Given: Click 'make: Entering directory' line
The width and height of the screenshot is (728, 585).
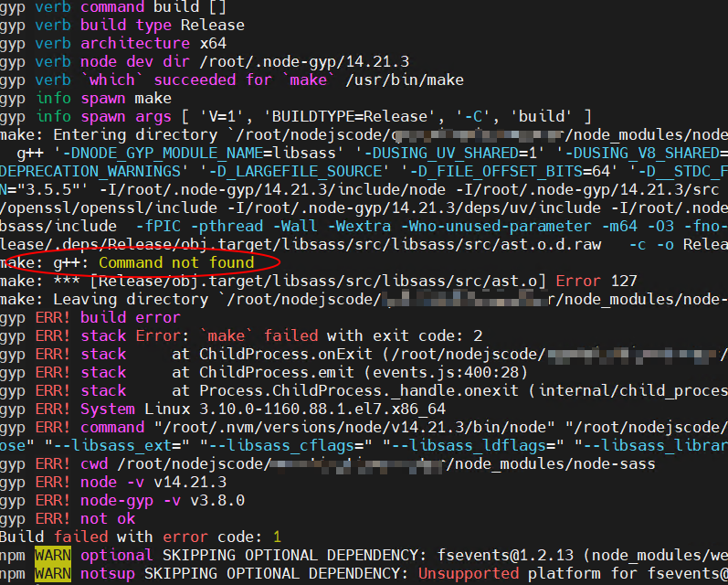Looking at the screenshot, I should click(364, 135).
